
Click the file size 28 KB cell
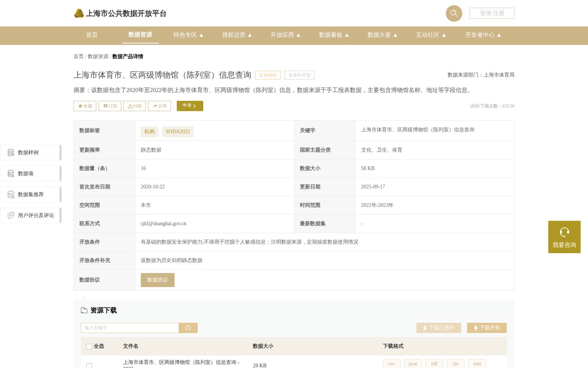pyautogui.click(x=260, y=365)
